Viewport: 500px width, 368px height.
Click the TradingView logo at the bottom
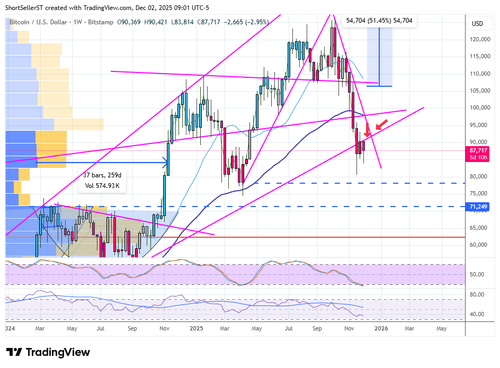point(48,352)
